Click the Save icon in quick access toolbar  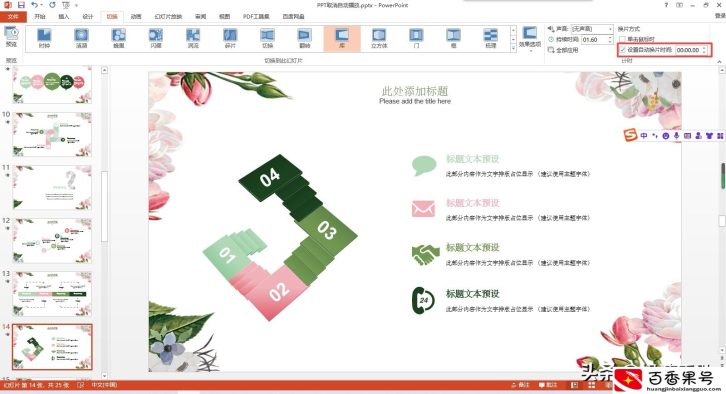point(21,5)
